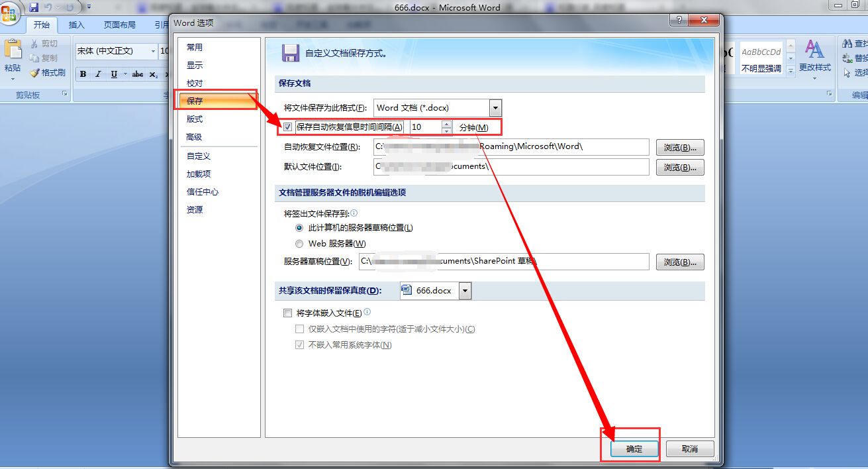This screenshot has width=868, height=469.
Task: Open the 剪贴板 group dialog launcher
Action: [65, 95]
